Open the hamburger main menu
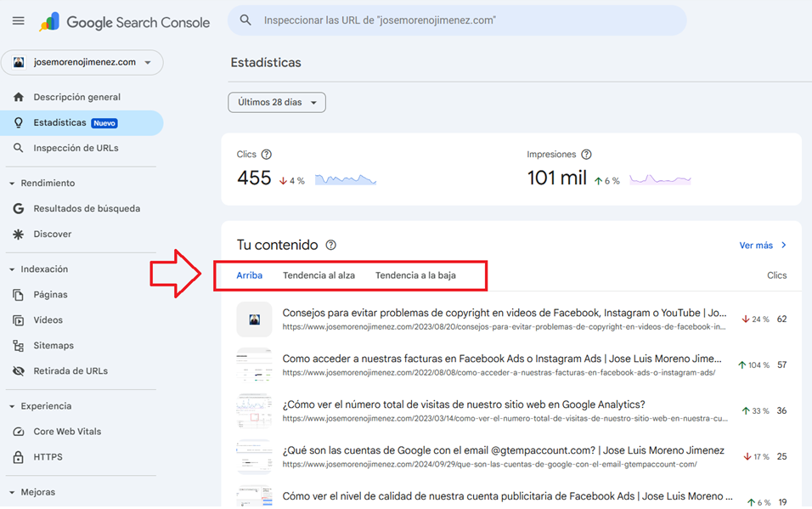812x509 pixels. [x=18, y=21]
